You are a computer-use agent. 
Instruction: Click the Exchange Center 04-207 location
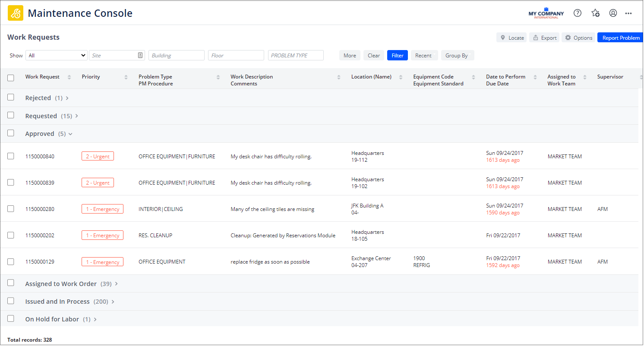(x=371, y=262)
